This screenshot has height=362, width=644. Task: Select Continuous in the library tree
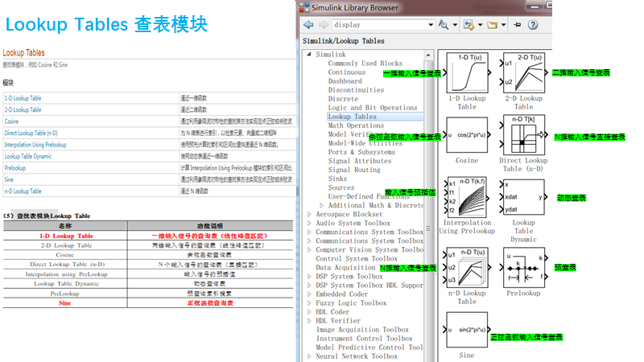coord(347,72)
